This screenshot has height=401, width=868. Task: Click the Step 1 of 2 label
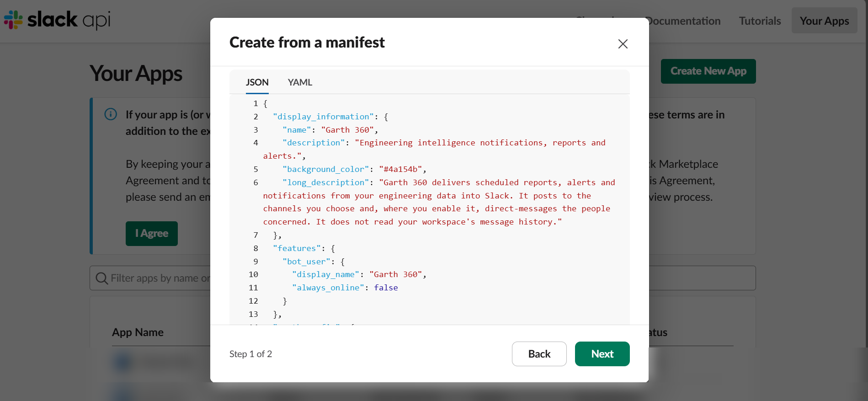(x=250, y=354)
